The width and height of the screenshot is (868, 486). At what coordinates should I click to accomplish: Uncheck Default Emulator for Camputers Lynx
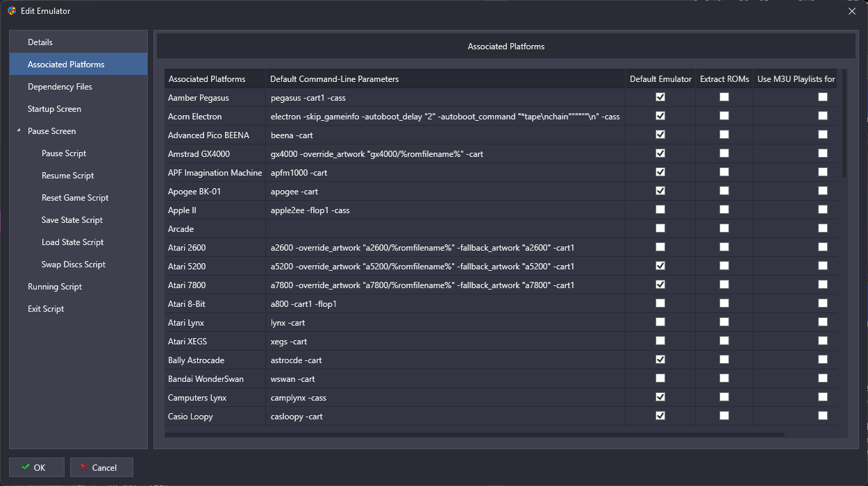660,397
